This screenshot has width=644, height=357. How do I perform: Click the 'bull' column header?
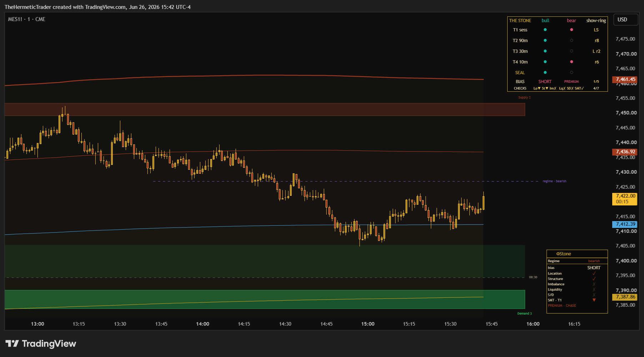(545, 21)
